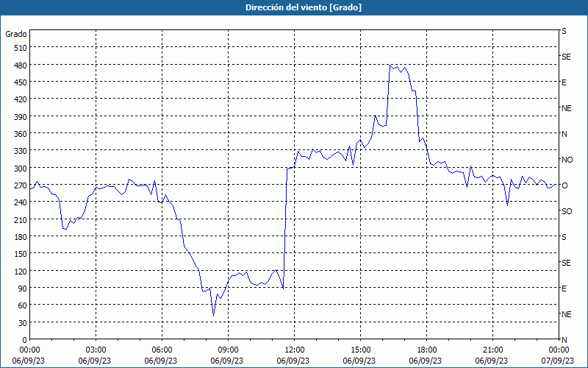Click the "E" compass label level with 450
Image resolution: width=588 pixels, height=368 pixels.
[x=564, y=82]
